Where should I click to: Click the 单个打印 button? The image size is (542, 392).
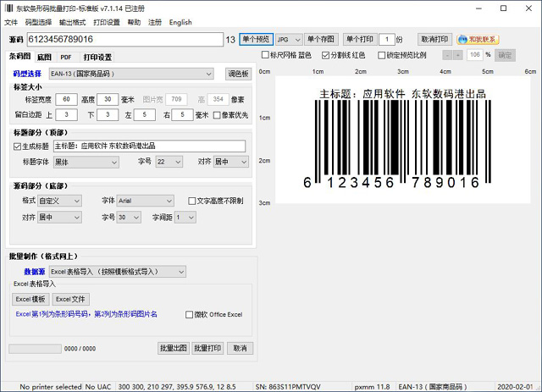click(x=360, y=40)
